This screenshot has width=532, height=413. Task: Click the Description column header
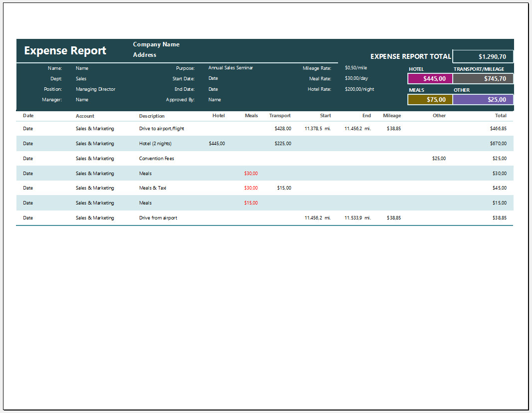(x=152, y=116)
